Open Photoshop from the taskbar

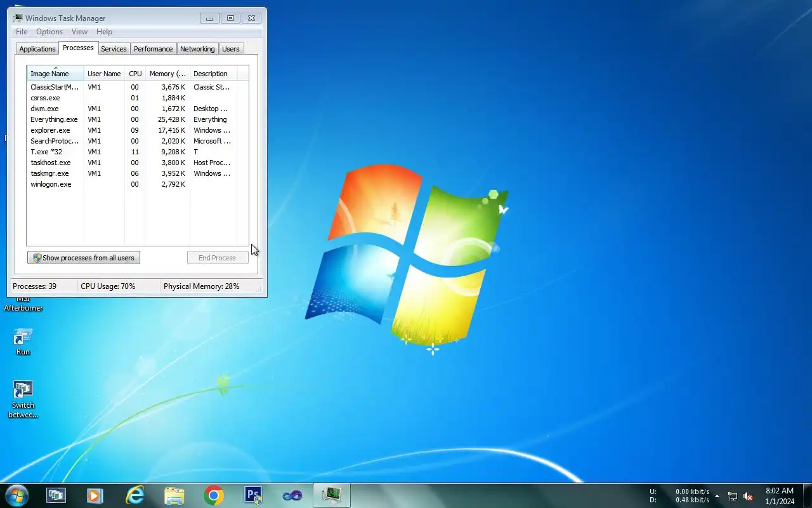click(253, 495)
